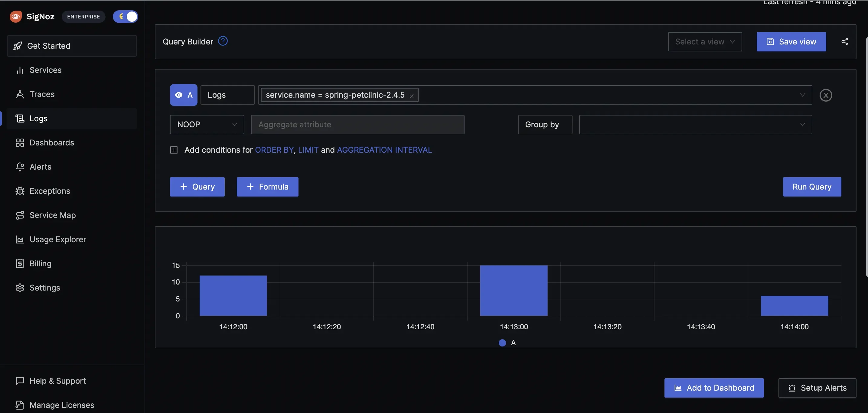Go to the Traces section
Viewport: 868px width, 413px height.
pos(72,94)
